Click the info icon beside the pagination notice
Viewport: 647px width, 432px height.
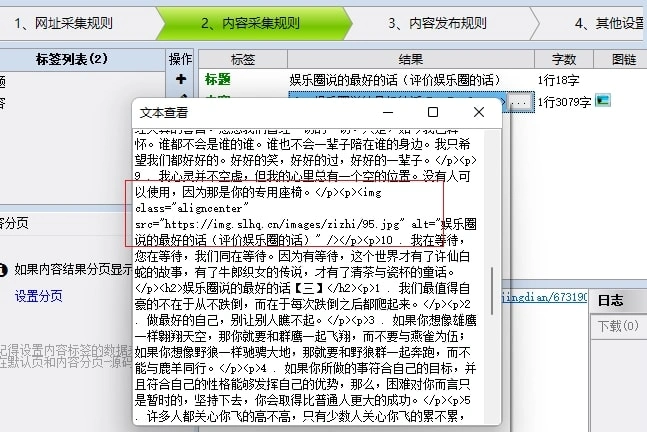3,269
